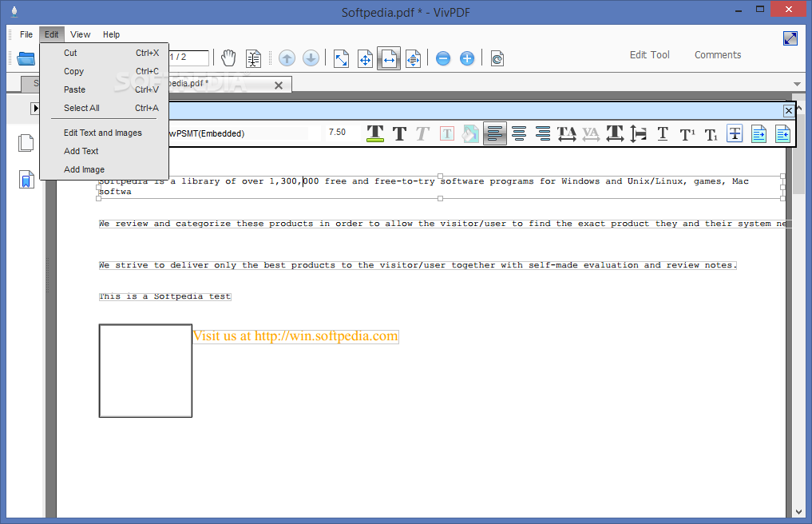Click the line spacing vertical arrow icon

pyautogui.click(x=638, y=133)
